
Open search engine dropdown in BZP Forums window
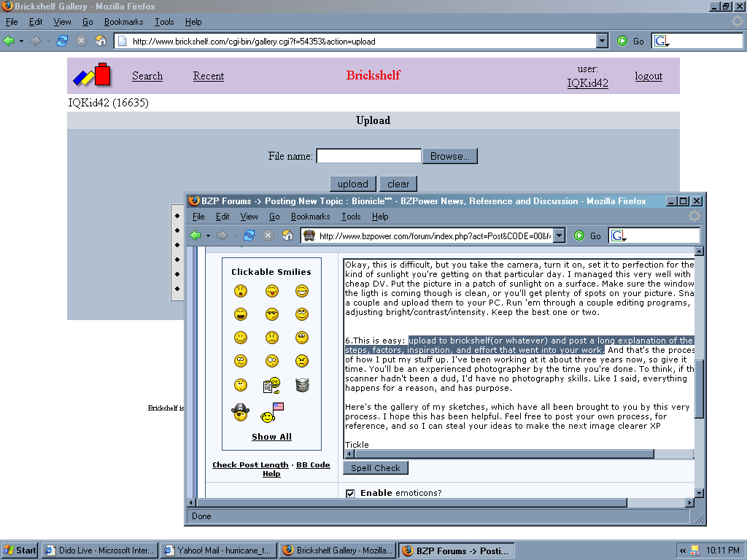pyautogui.click(x=619, y=236)
